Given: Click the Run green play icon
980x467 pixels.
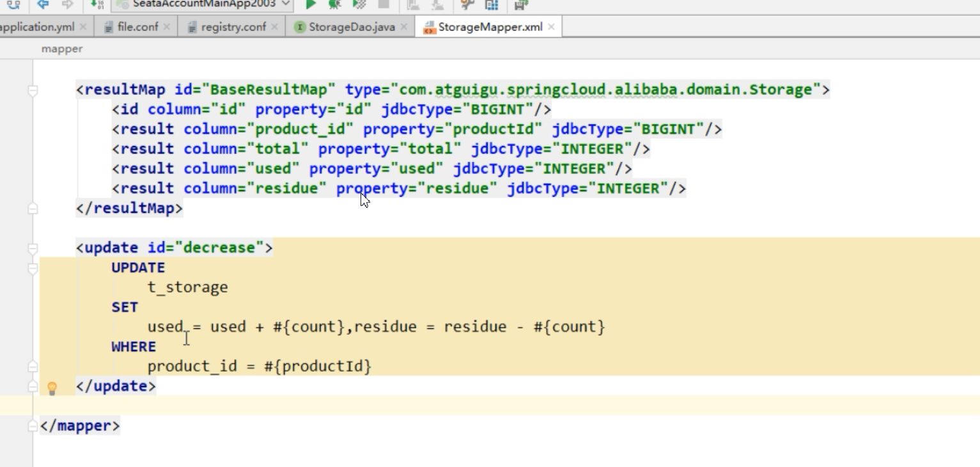Looking at the screenshot, I should coord(311,4).
